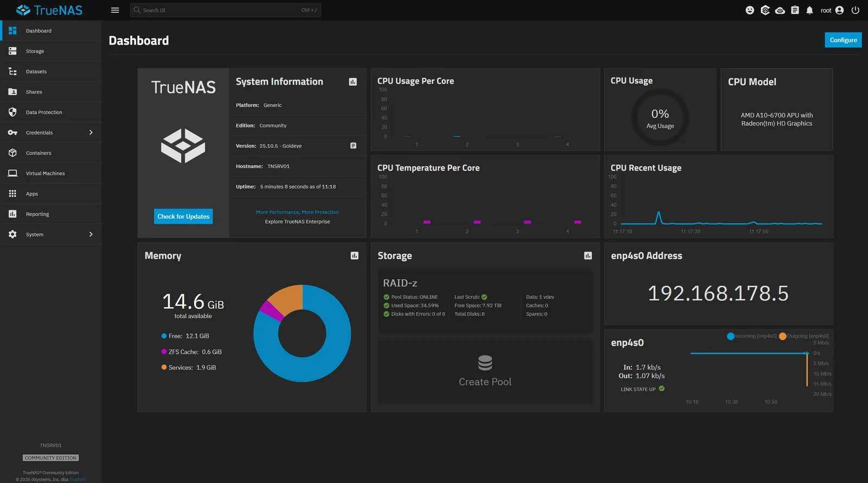Click the Out: 1.07 kb/s network value
868x483 pixels.
pos(642,376)
